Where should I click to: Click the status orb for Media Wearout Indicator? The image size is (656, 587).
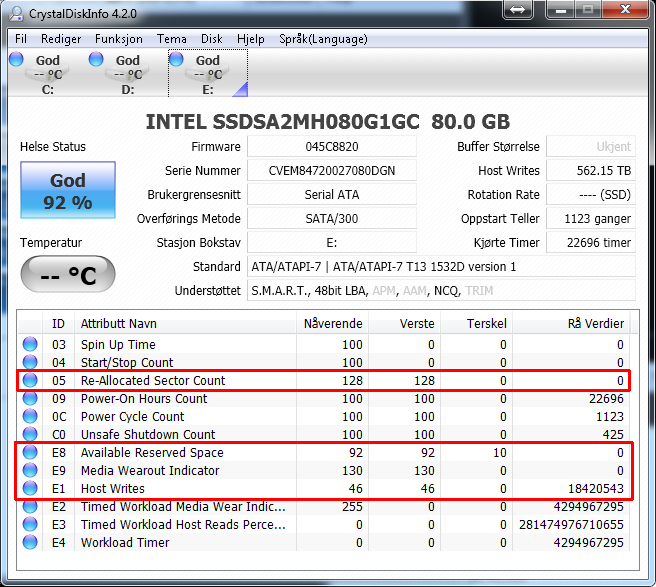click(x=30, y=470)
